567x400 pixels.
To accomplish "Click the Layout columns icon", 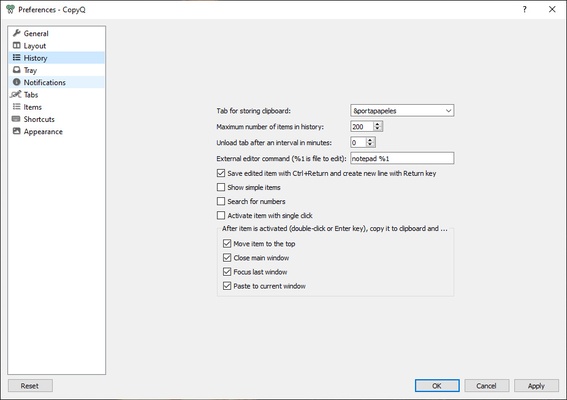I will pyautogui.click(x=17, y=45).
